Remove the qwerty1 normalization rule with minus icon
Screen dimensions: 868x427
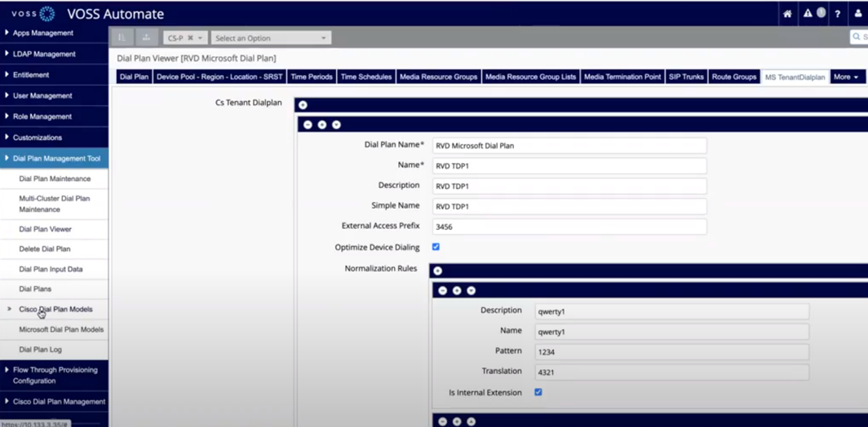pyautogui.click(x=442, y=291)
